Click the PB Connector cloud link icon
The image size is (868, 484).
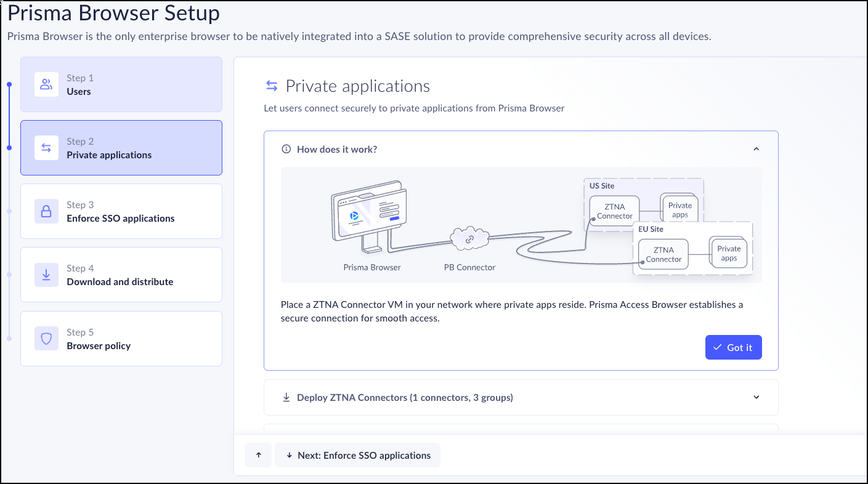point(469,239)
